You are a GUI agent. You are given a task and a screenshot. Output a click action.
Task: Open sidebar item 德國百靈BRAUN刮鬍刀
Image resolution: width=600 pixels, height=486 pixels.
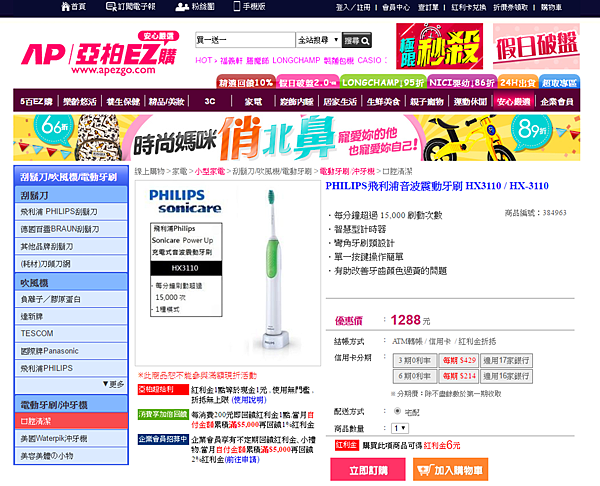(71, 229)
